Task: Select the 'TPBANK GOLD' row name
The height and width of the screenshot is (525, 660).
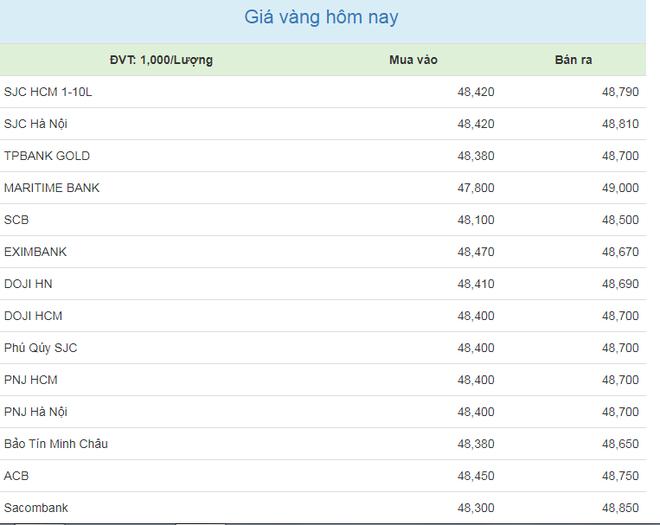Action: [47, 156]
